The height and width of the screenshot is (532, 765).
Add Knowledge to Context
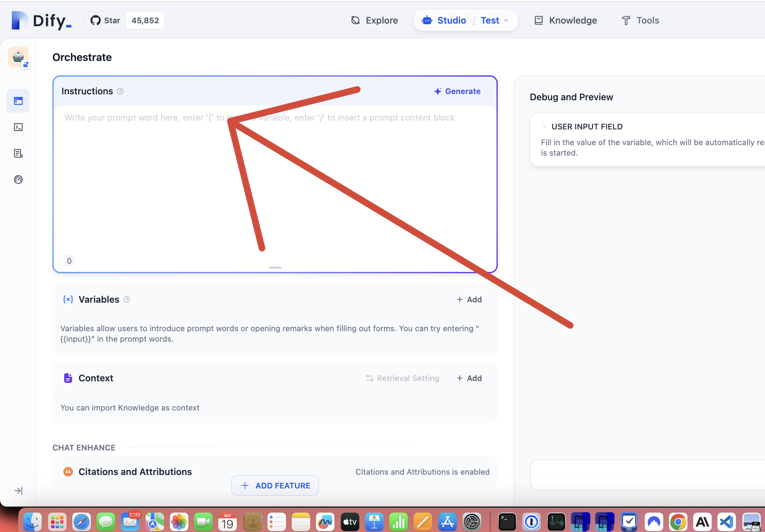pyautogui.click(x=469, y=378)
